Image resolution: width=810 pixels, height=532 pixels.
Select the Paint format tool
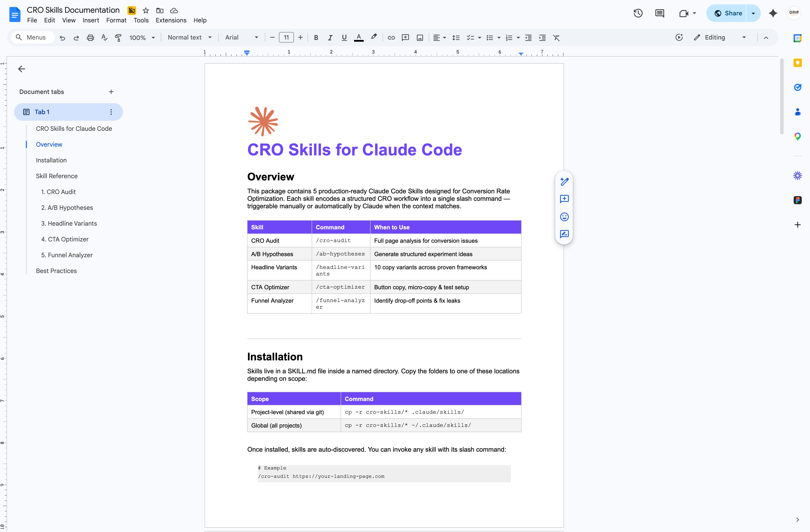(118, 38)
